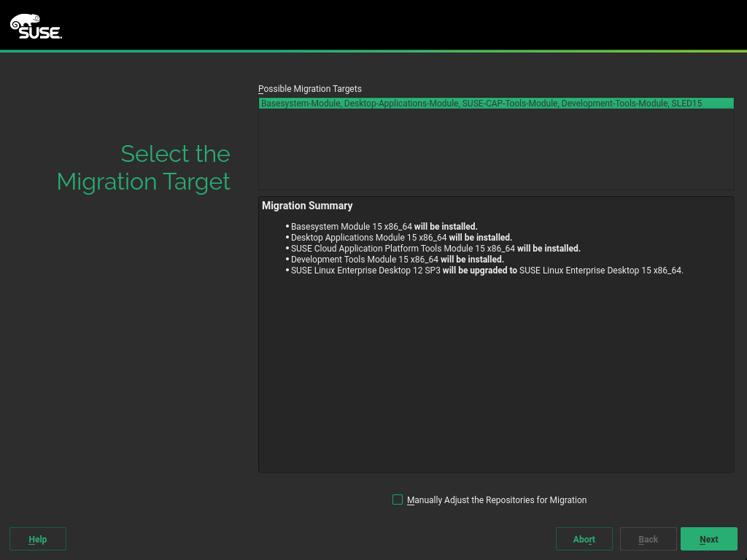Click the Migration Summary heading
Screen dimensions: 747x560
(307, 206)
